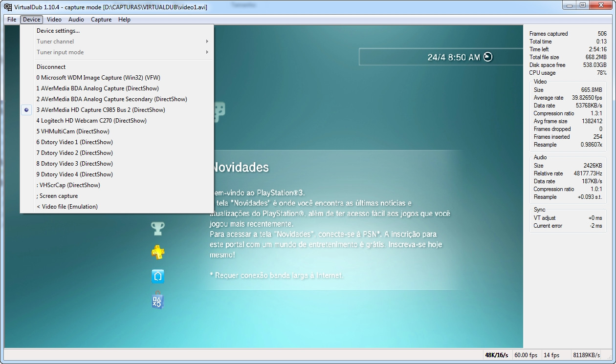Open the Video menu
This screenshot has height=364, width=616.
(54, 20)
